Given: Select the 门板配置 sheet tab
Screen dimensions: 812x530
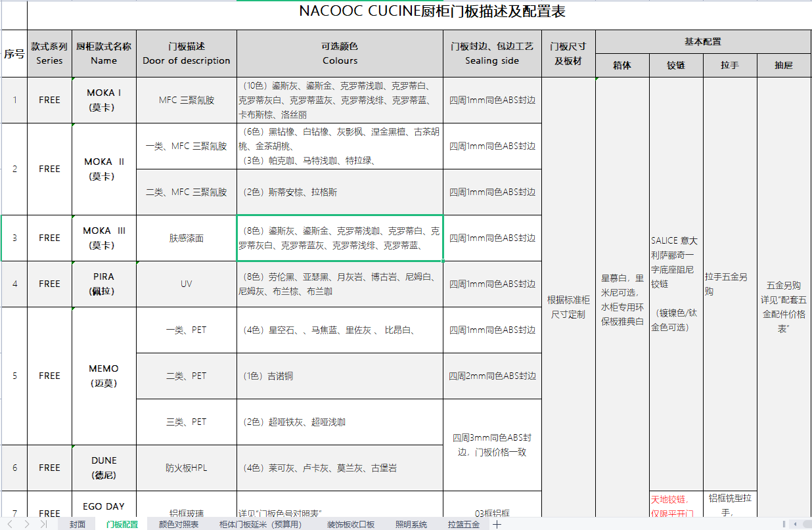Looking at the screenshot, I should point(122,524).
